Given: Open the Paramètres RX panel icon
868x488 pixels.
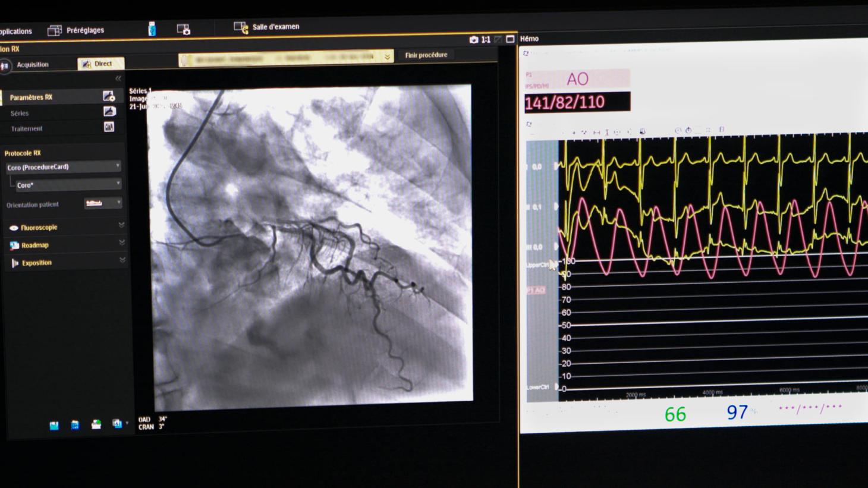Looking at the screenshot, I should pyautogui.click(x=109, y=96).
